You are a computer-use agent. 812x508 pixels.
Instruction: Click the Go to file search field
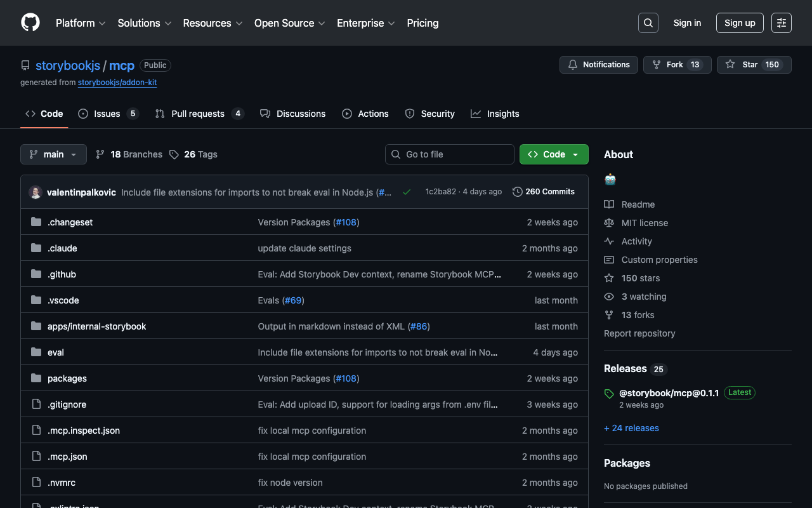coord(449,154)
